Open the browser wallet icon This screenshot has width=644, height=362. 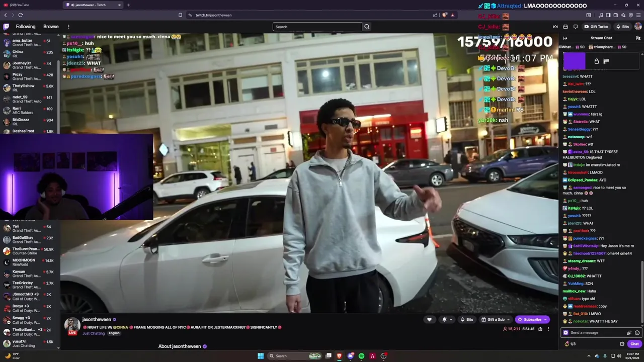coord(616,15)
